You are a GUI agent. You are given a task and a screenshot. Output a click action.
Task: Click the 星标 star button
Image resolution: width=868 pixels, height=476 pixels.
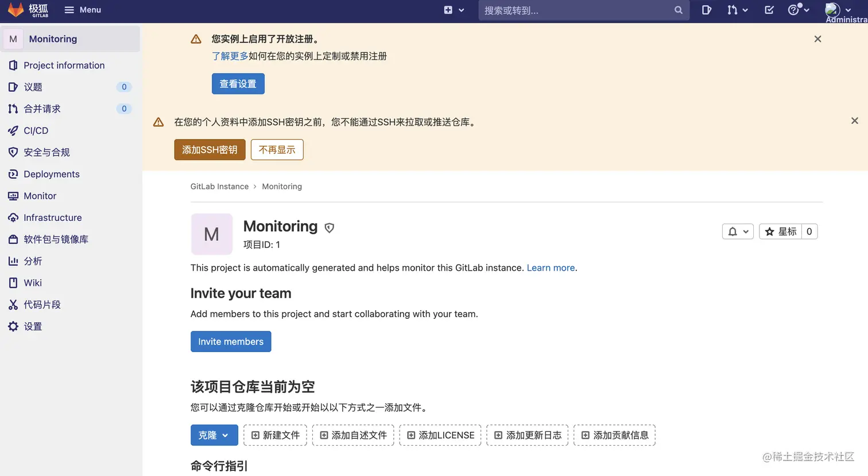(781, 232)
